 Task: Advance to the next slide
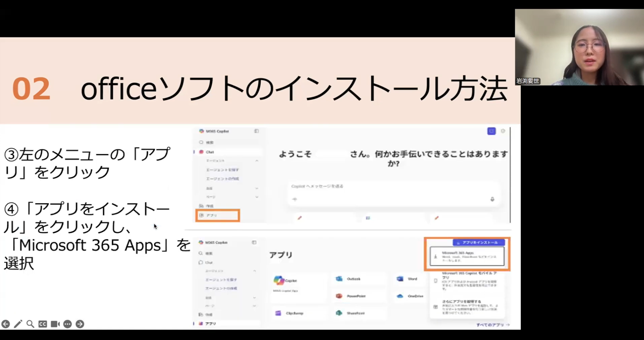(x=80, y=324)
